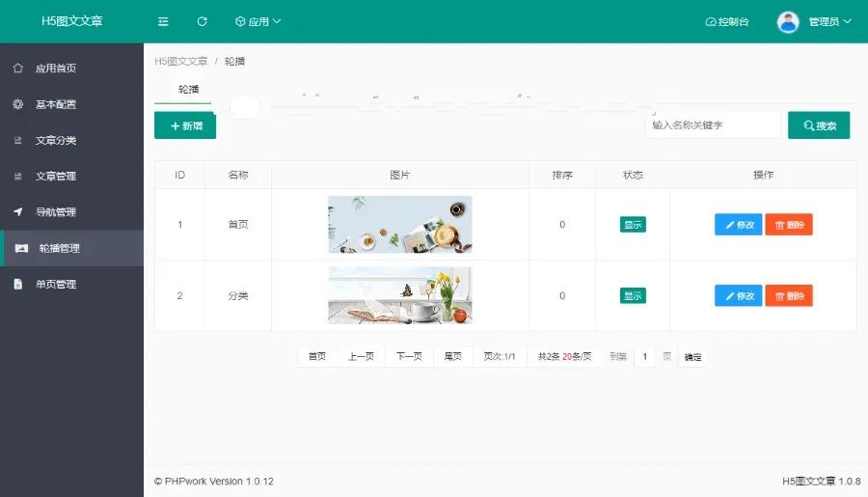Viewport: 868px width, 497px height.
Task: Click the 新增 add button
Action: click(185, 125)
